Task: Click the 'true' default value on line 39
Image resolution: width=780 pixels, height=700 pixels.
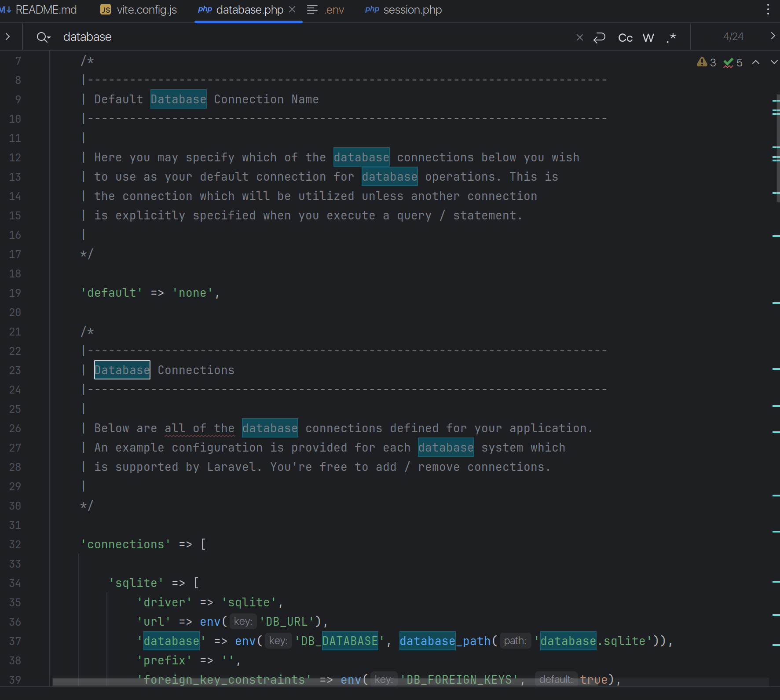Action: click(594, 680)
